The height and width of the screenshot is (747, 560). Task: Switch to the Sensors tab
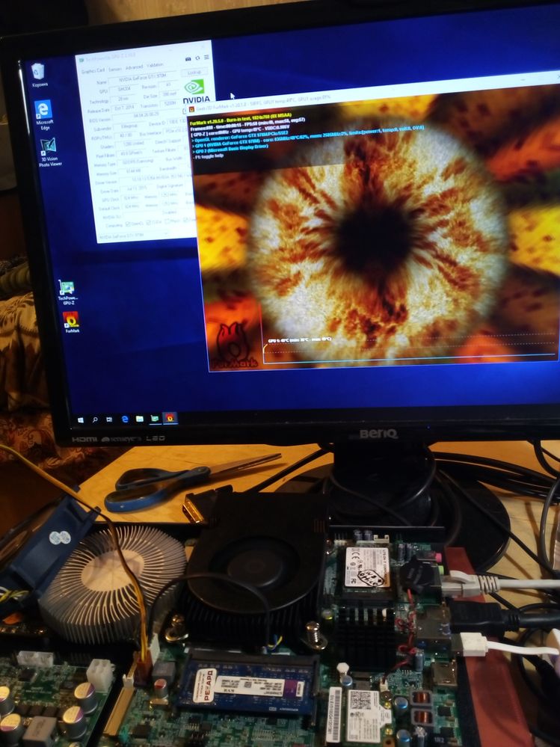tap(116, 68)
